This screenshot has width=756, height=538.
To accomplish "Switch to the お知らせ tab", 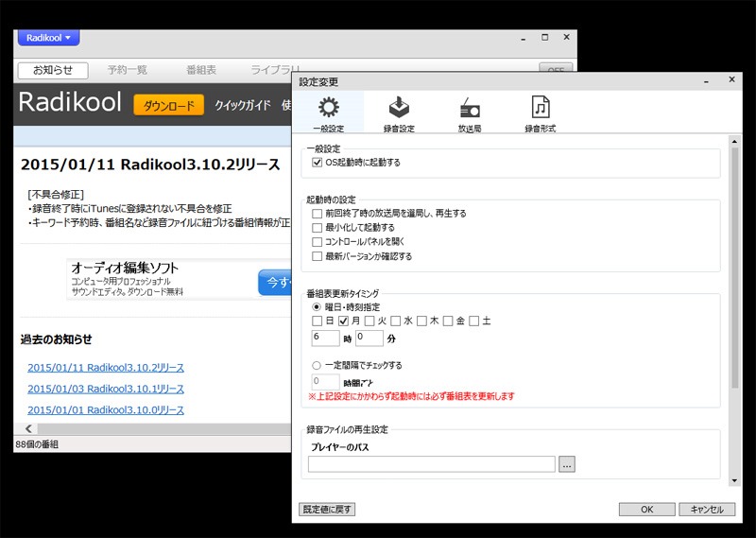I will click(x=53, y=70).
